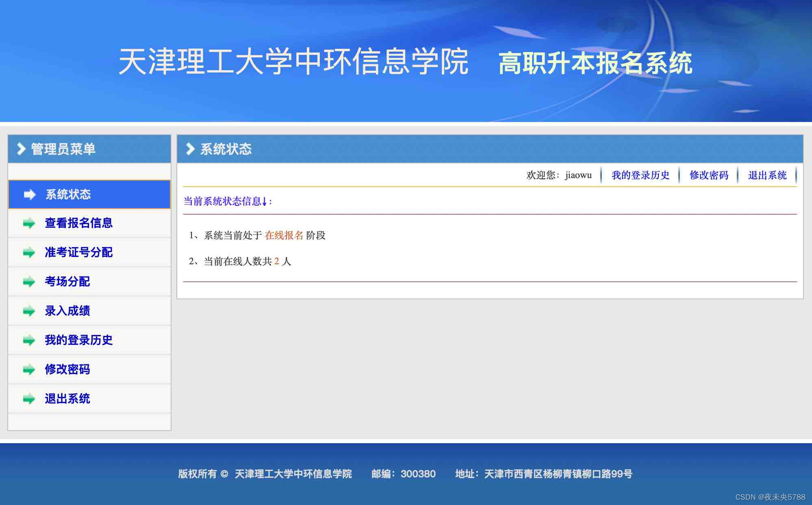The image size is (812, 505).
Task: Click the top-right 修改密码 link
Action: click(x=709, y=175)
